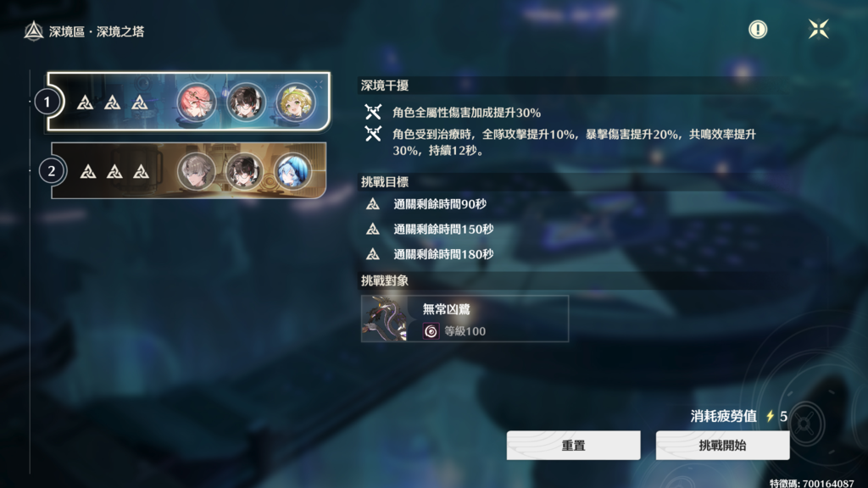Image resolution: width=868 pixels, height=488 pixels.
Task: Switch to team slot number 1
Action: click(47, 102)
